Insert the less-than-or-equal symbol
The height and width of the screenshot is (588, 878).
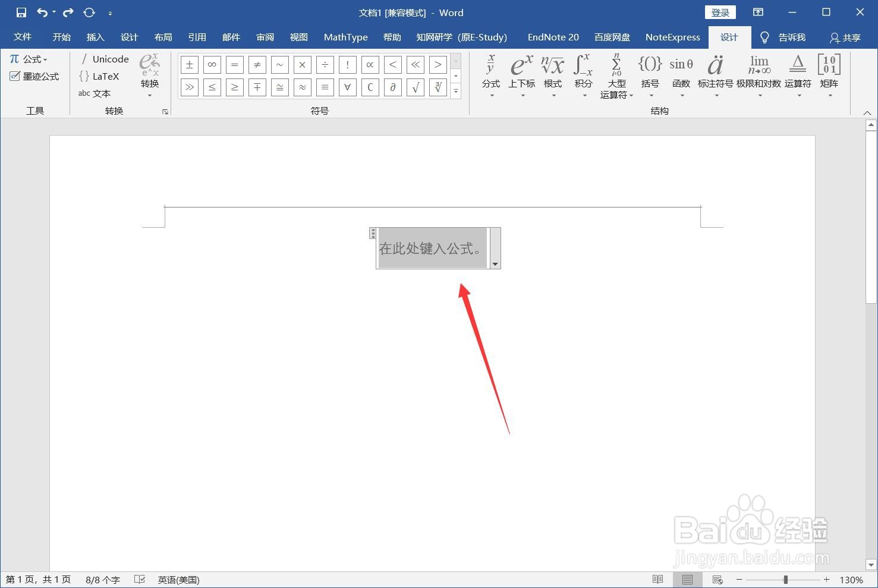212,87
